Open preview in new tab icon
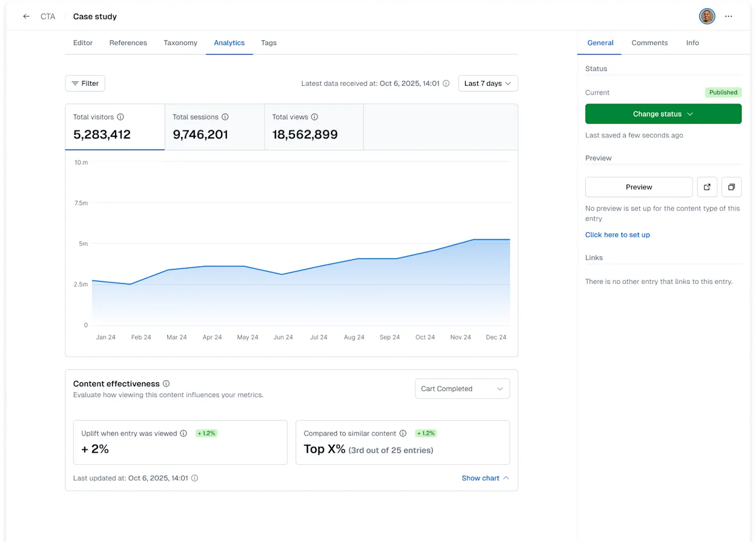The image size is (756, 542). tap(707, 187)
